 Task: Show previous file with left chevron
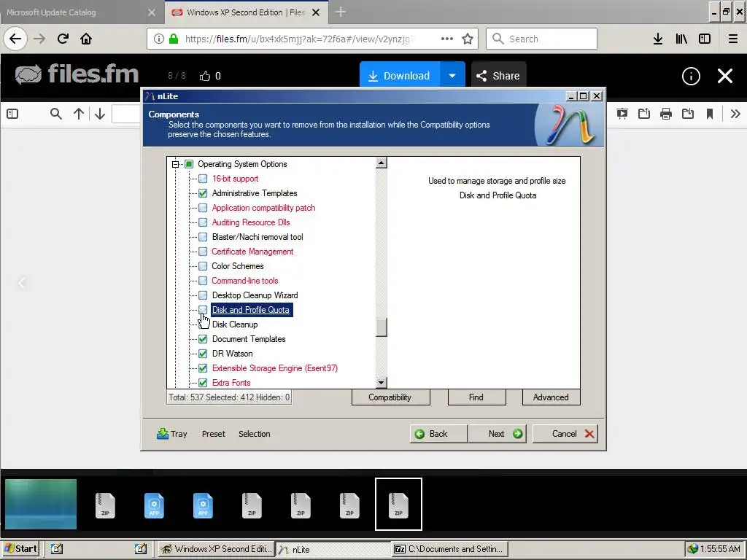(21, 284)
